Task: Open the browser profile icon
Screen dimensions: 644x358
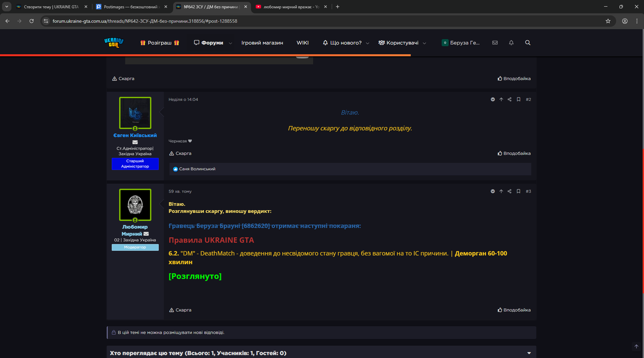Action: [x=625, y=21]
